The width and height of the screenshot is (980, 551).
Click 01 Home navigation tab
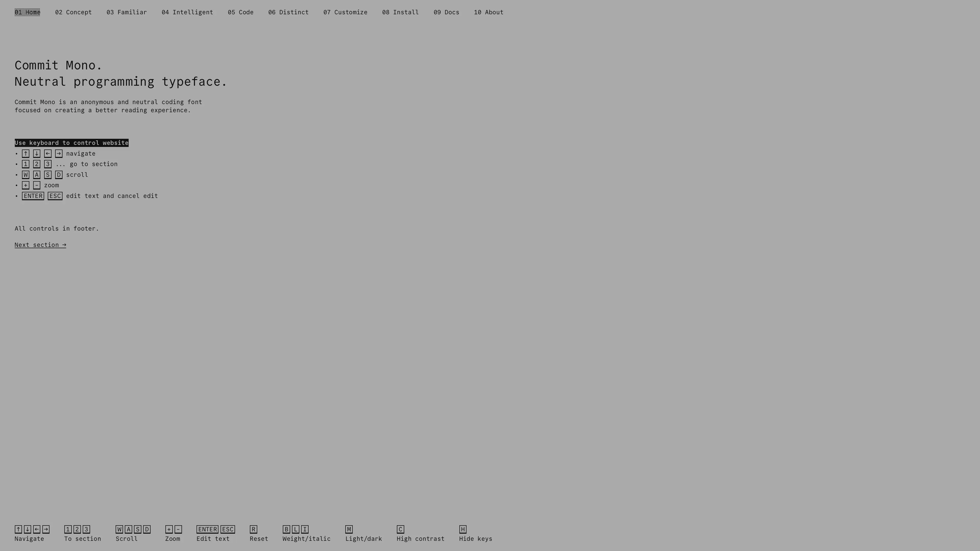tap(27, 12)
